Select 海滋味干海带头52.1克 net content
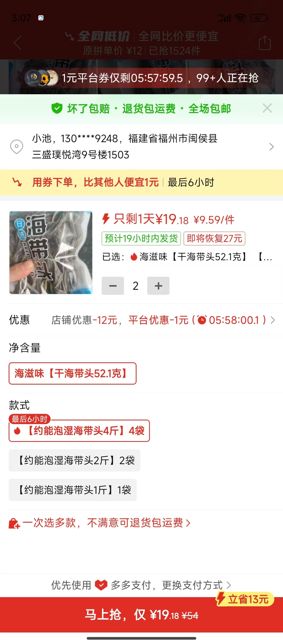Image resolution: width=283 pixels, height=644 pixels. [x=73, y=373]
